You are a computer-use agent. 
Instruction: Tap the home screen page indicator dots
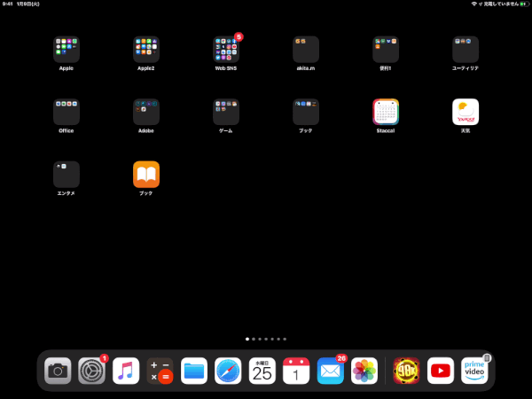pos(266,339)
